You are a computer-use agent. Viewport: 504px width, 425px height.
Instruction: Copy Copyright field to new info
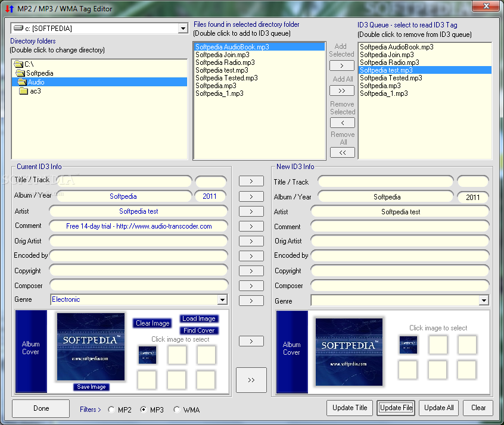tap(251, 271)
